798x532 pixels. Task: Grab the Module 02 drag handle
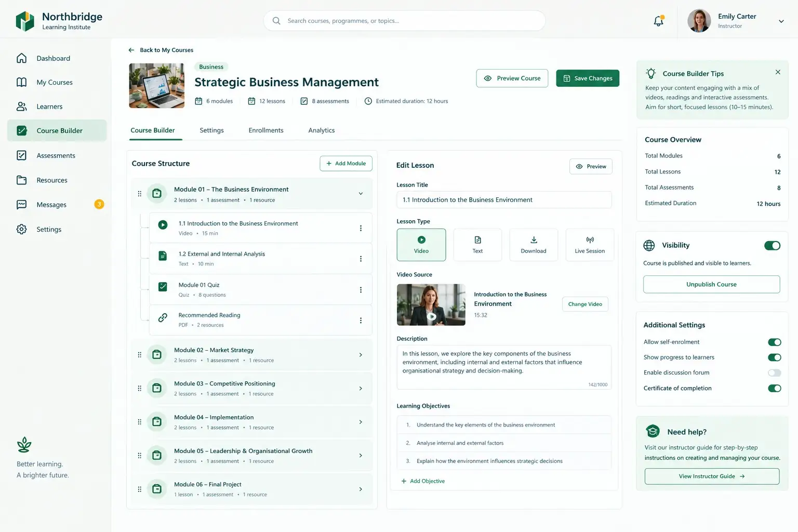(139, 355)
